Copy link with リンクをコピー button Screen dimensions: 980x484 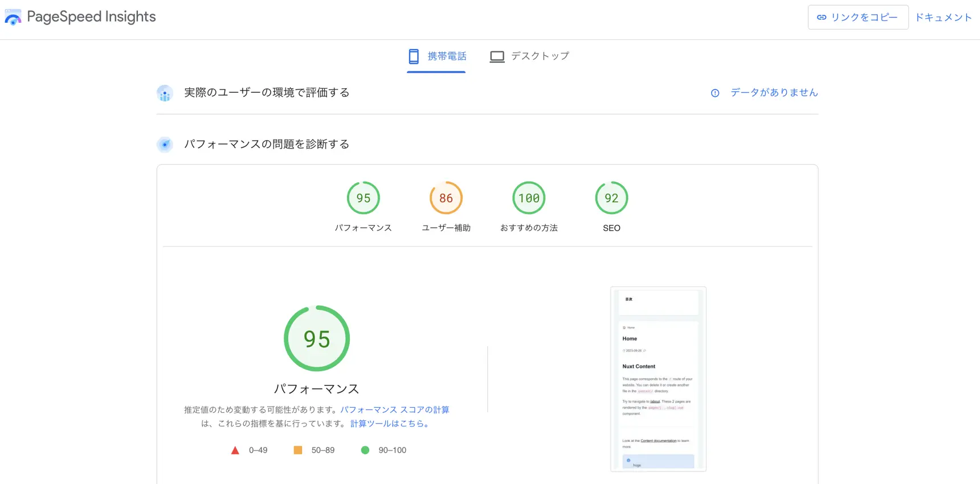tap(858, 17)
